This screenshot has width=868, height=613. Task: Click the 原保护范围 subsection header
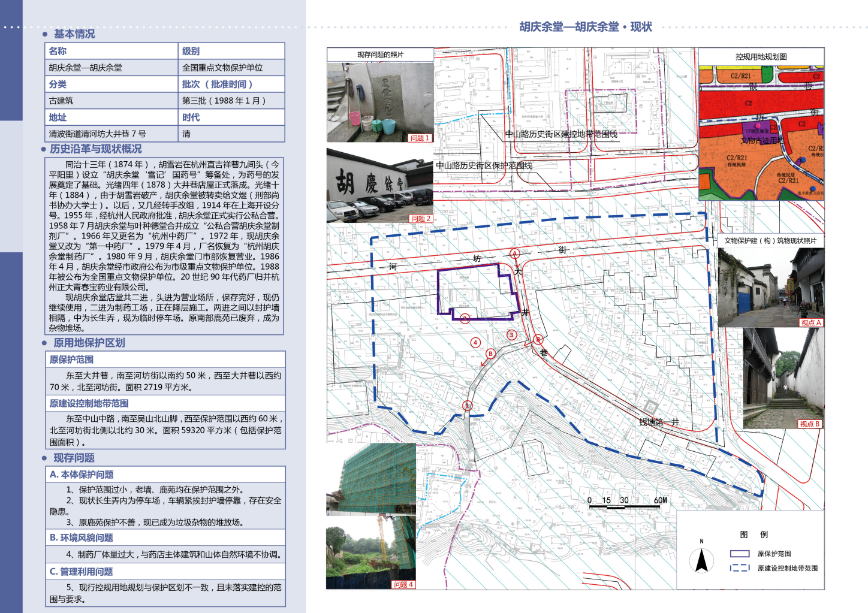coord(165,360)
